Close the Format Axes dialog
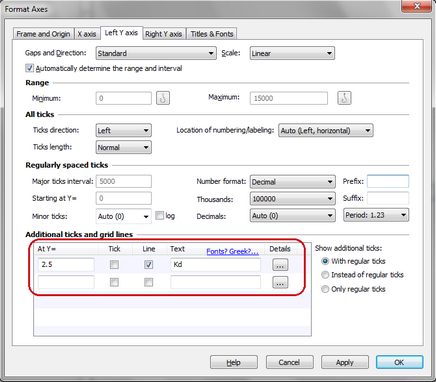Viewport: 436px width, 382px height. (417, 6)
